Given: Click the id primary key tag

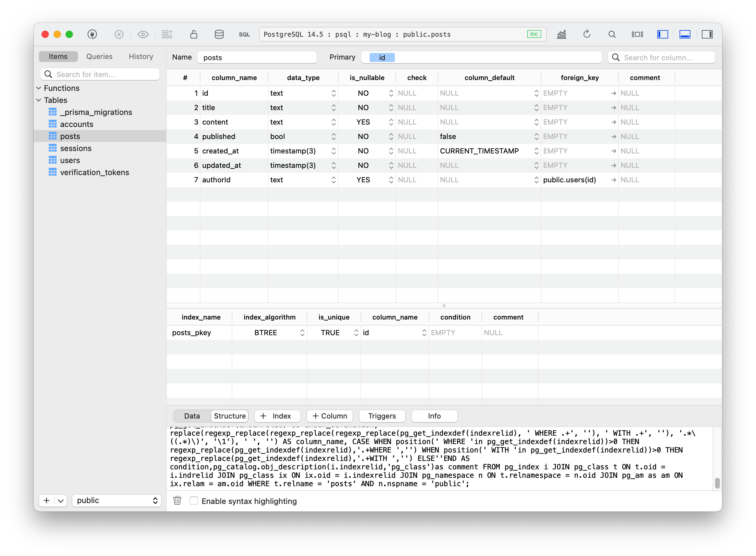Looking at the screenshot, I should (382, 57).
